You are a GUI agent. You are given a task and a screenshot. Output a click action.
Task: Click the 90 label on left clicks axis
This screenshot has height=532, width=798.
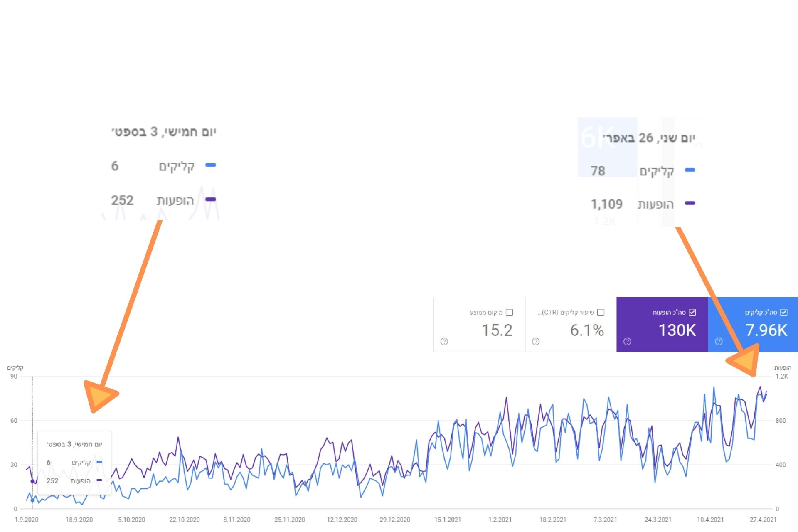(x=14, y=376)
